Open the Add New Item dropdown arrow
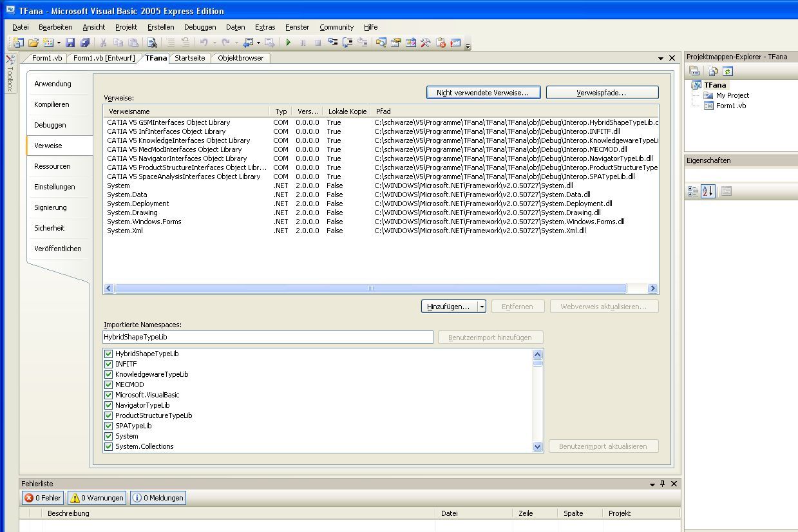 (x=59, y=43)
